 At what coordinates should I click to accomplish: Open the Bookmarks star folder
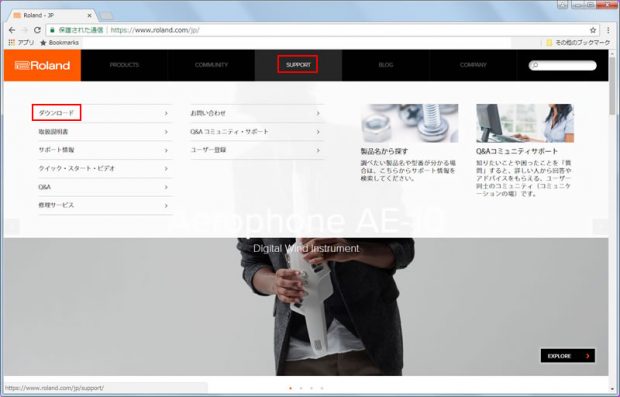point(60,42)
